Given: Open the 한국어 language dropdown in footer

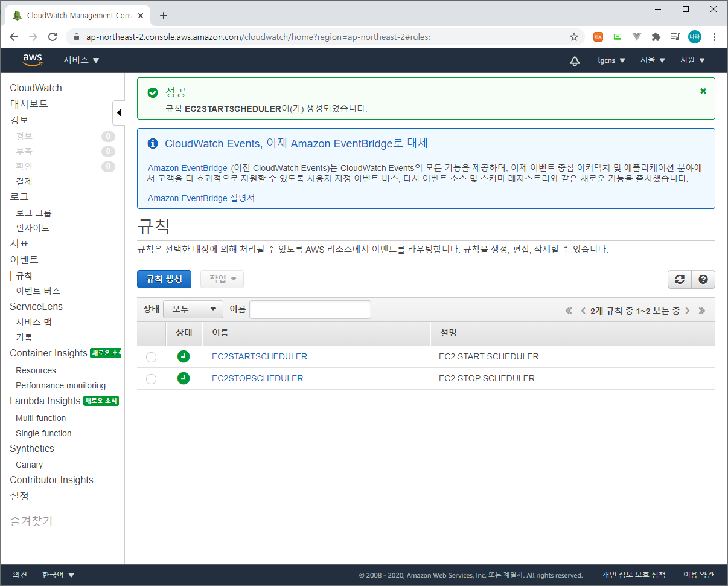Looking at the screenshot, I should pos(59,575).
